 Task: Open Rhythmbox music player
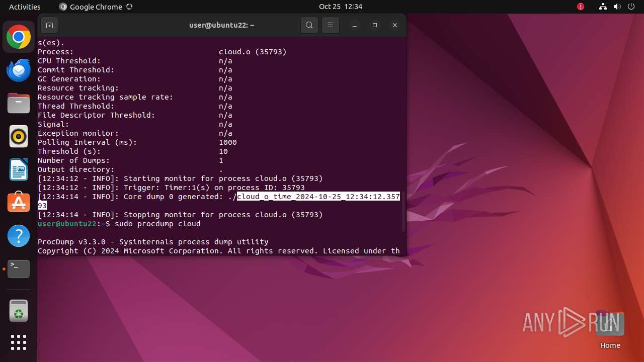click(x=19, y=136)
